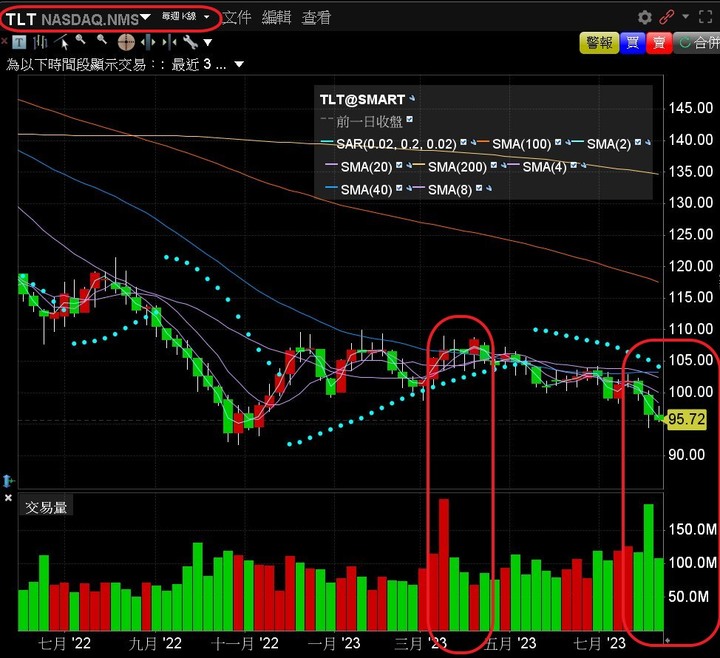
Task: Toggle SMA(100) visibility checkbox
Action: 558,142
